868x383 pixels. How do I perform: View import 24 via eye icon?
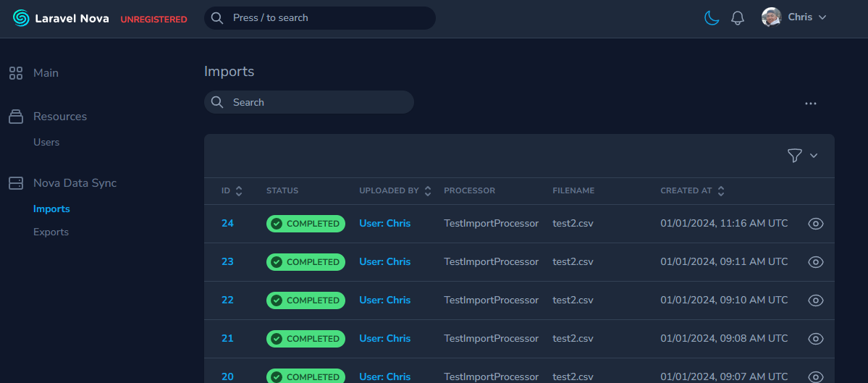(816, 224)
